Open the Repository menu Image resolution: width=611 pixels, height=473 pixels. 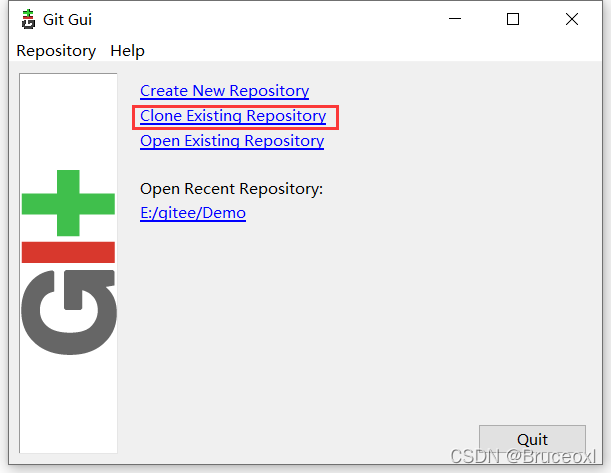pos(56,51)
